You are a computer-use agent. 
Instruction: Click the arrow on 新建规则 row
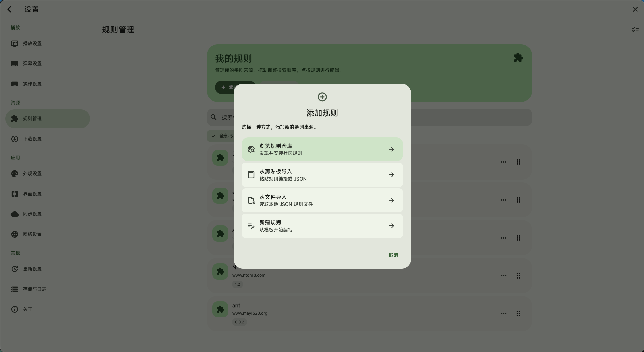[392, 226]
